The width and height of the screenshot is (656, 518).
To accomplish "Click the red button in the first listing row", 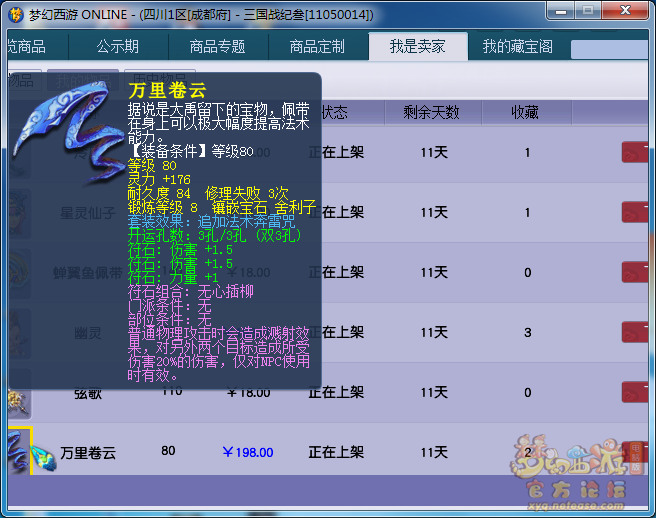I will [x=635, y=152].
